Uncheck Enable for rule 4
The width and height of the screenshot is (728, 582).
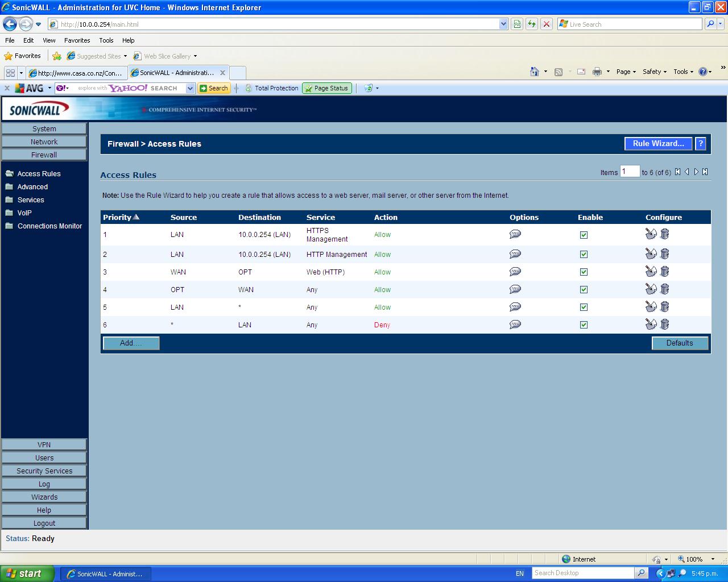point(584,290)
